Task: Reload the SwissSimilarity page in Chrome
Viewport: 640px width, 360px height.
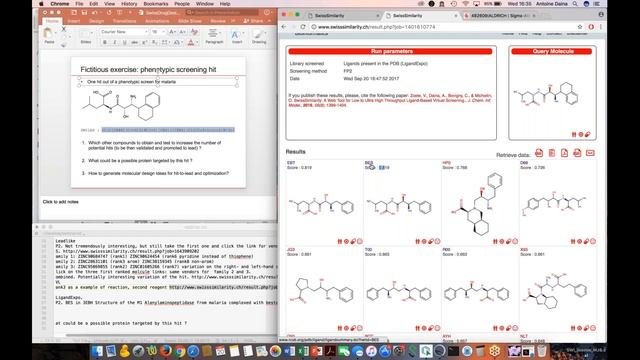Action: click(x=303, y=27)
